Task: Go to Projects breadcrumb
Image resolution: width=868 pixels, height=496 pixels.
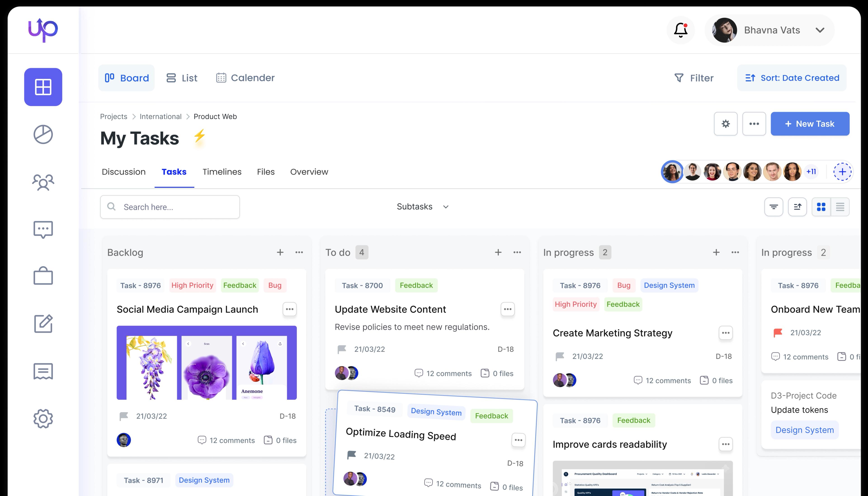Action: tap(113, 117)
